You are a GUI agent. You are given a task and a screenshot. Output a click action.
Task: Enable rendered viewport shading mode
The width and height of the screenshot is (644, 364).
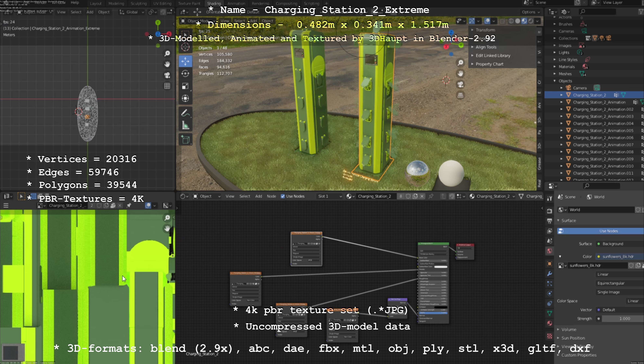[531, 21]
